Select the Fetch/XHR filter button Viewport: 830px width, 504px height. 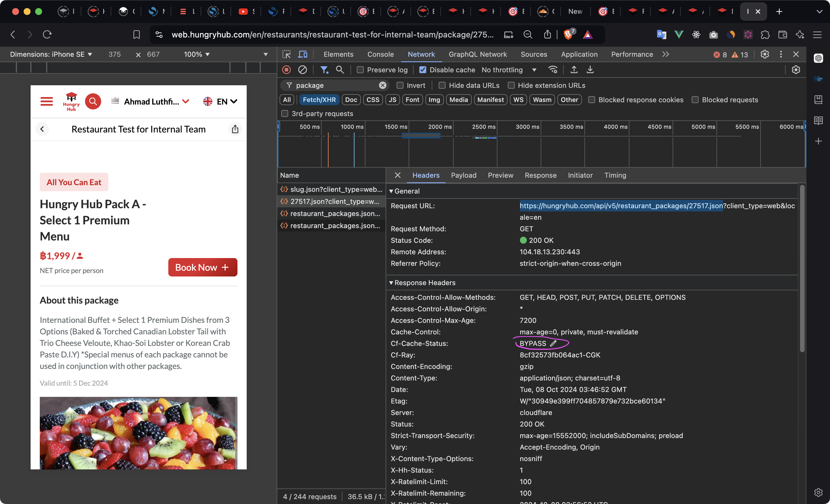[319, 100]
